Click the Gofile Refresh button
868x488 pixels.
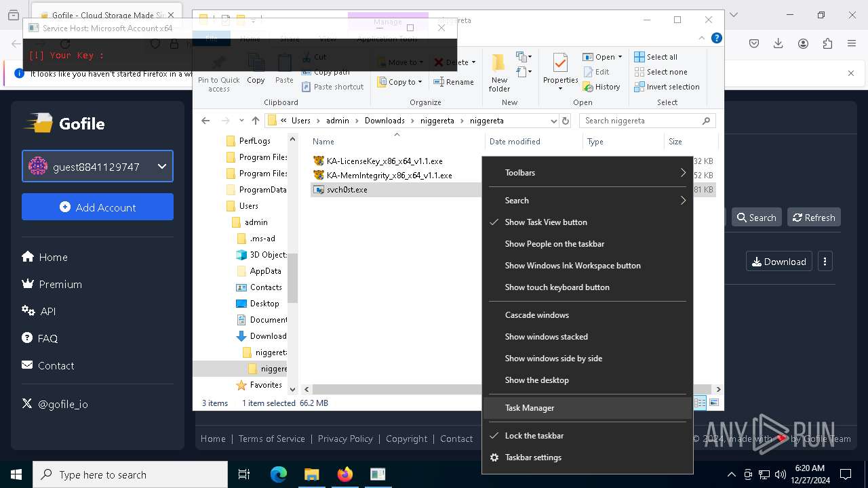coord(814,218)
